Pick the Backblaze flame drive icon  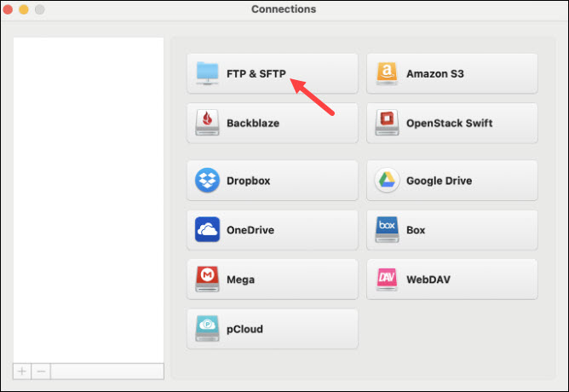(x=207, y=123)
